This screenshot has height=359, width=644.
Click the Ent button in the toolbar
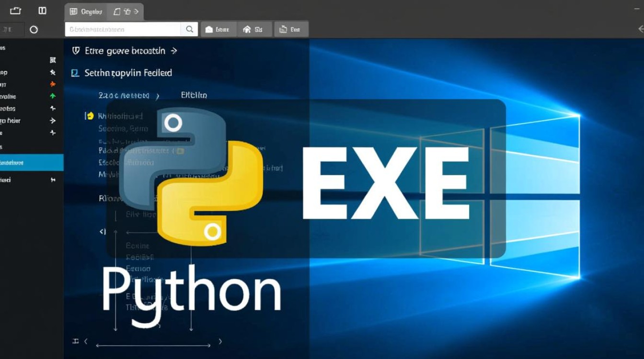[291, 29]
